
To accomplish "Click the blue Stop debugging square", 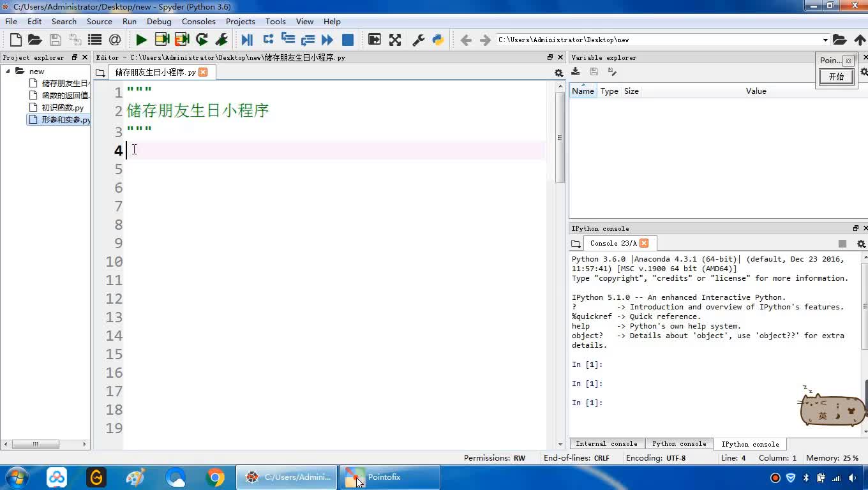I will (348, 40).
